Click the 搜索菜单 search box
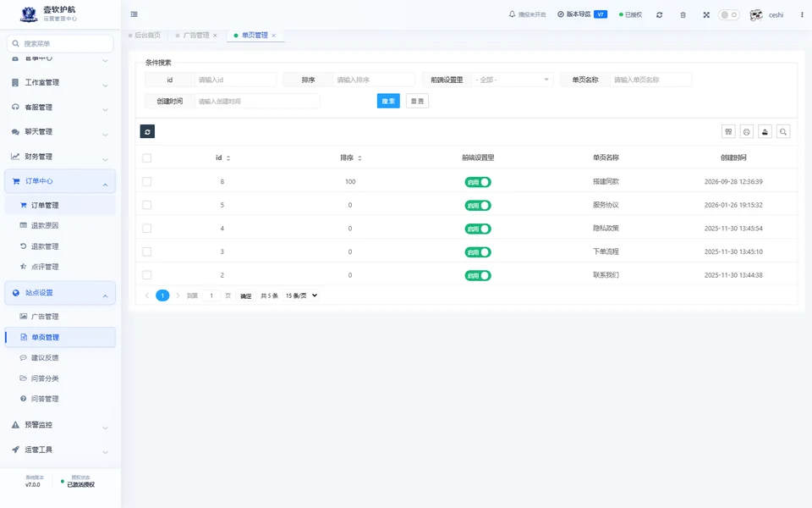Viewport: 812px width, 508px height. pos(60,43)
